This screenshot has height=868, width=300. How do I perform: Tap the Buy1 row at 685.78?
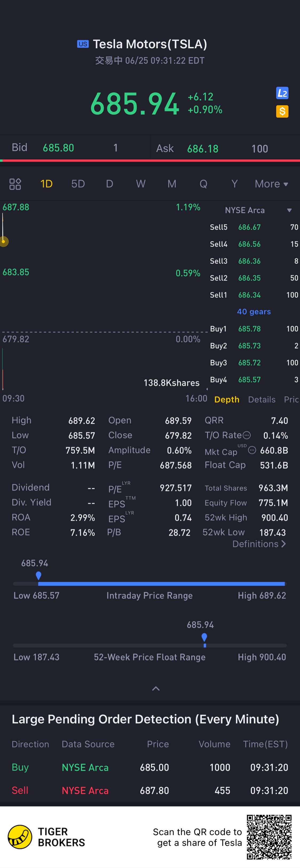[x=254, y=329]
